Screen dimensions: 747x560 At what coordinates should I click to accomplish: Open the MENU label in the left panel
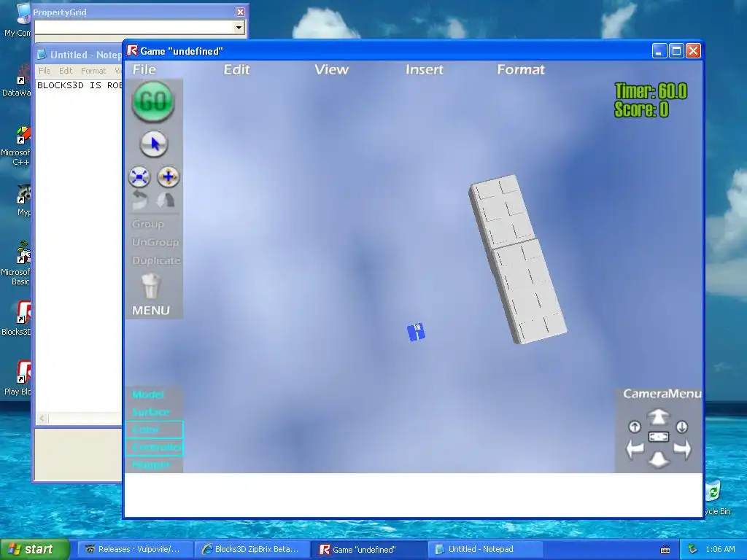150,311
